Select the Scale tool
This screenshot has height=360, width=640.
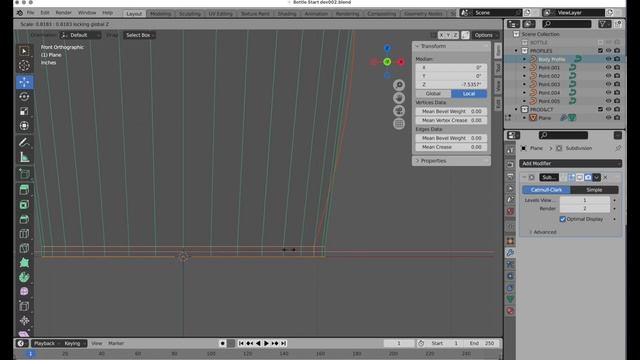click(24, 111)
